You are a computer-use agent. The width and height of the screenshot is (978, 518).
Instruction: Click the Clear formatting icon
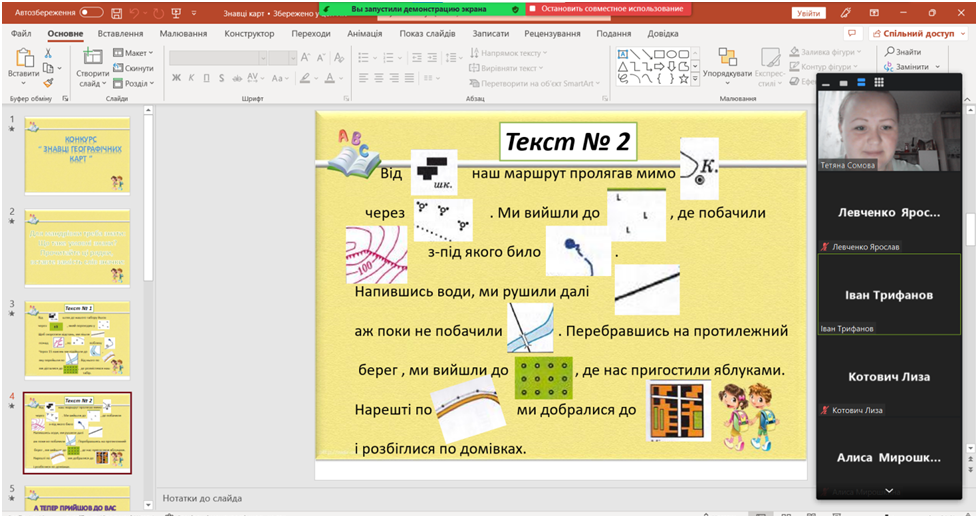[339, 57]
